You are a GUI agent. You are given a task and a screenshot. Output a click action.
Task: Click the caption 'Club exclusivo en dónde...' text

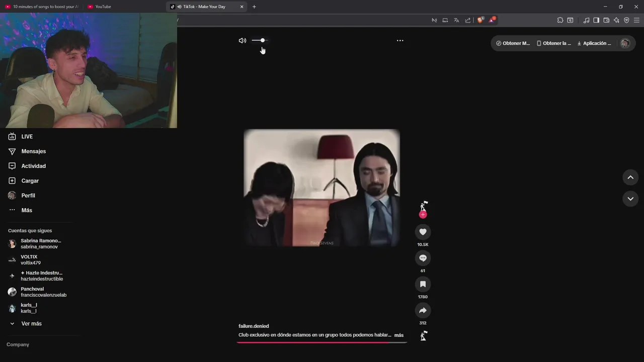[x=315, y=335]
